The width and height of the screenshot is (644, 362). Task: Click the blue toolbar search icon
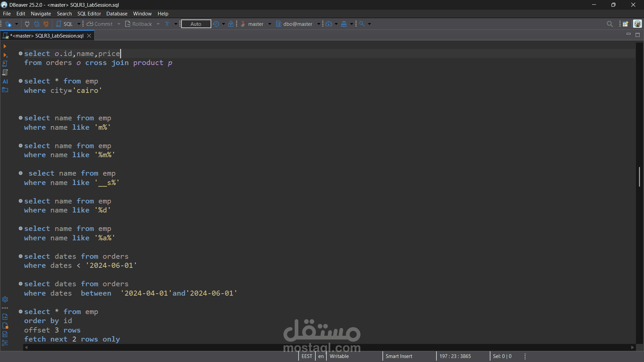pos(362,24)
